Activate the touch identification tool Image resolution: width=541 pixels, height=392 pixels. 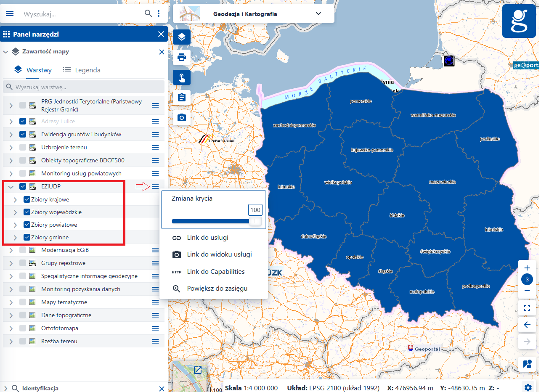(181, 77)
